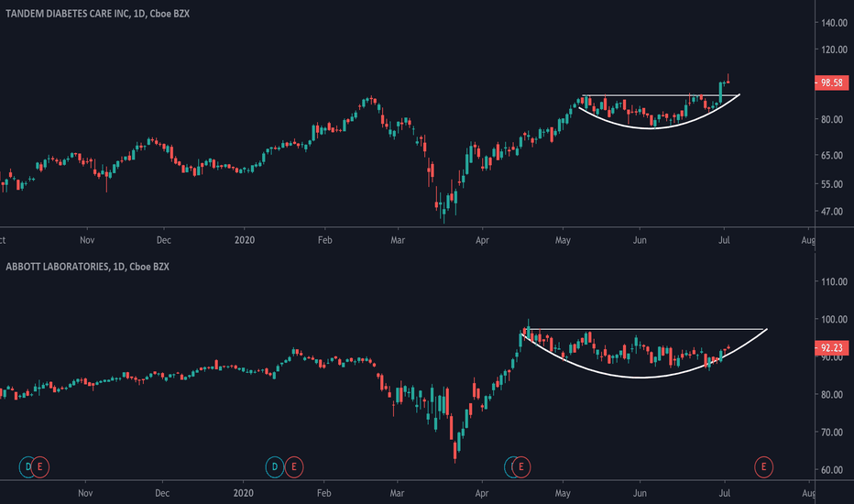
Task: Click the May label on Abbott time axis
Action: coord(563,493)
